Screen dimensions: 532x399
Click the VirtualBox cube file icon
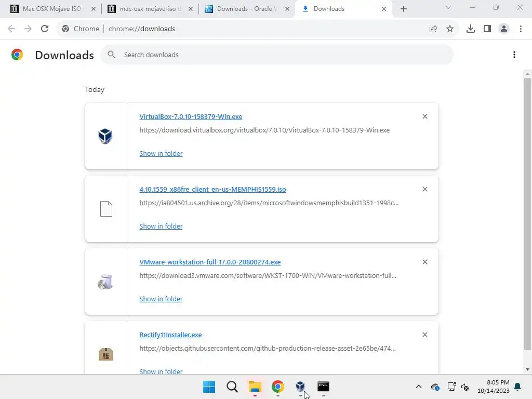pyautogui.click(x=105, y=136)
